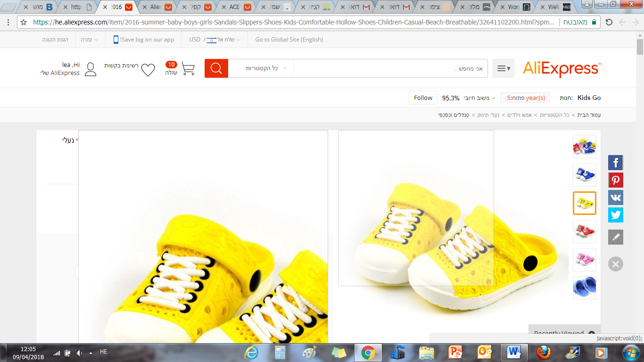The height and width of the screenshot is (362, 644).
Task: Open Go to Global Site (English) link
Action: point(289,40)
